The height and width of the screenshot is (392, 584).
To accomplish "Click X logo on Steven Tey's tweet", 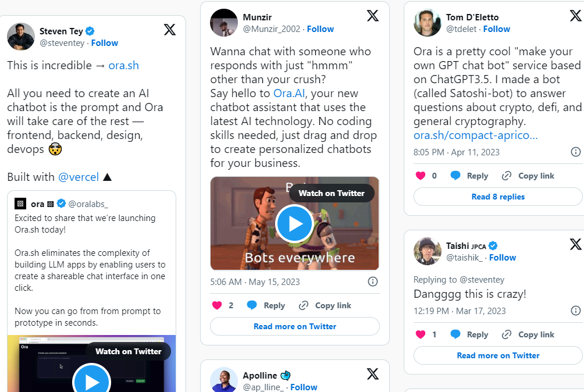I will click(170, 30).
